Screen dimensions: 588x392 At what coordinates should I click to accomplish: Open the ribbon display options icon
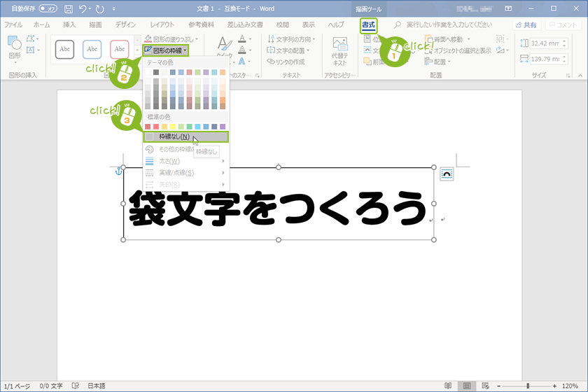click(x=508, y=8)
